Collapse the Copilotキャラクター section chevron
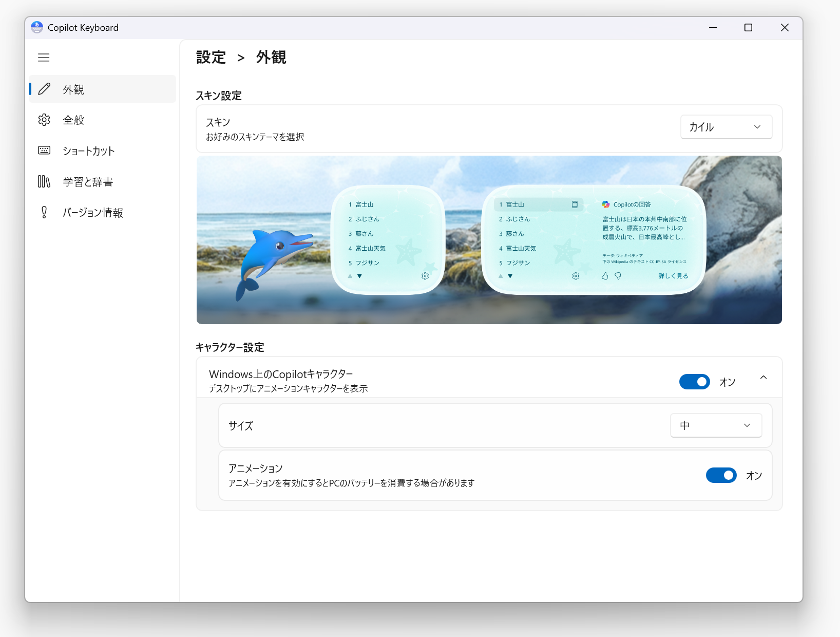The image size is (840, 637). 763,378
